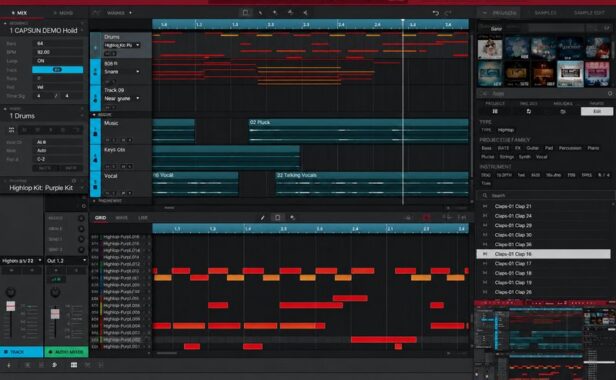This screenshot has height=380, width=616.
Task: Switch to the WAVE tab
Action: click(x=122, y=217)
